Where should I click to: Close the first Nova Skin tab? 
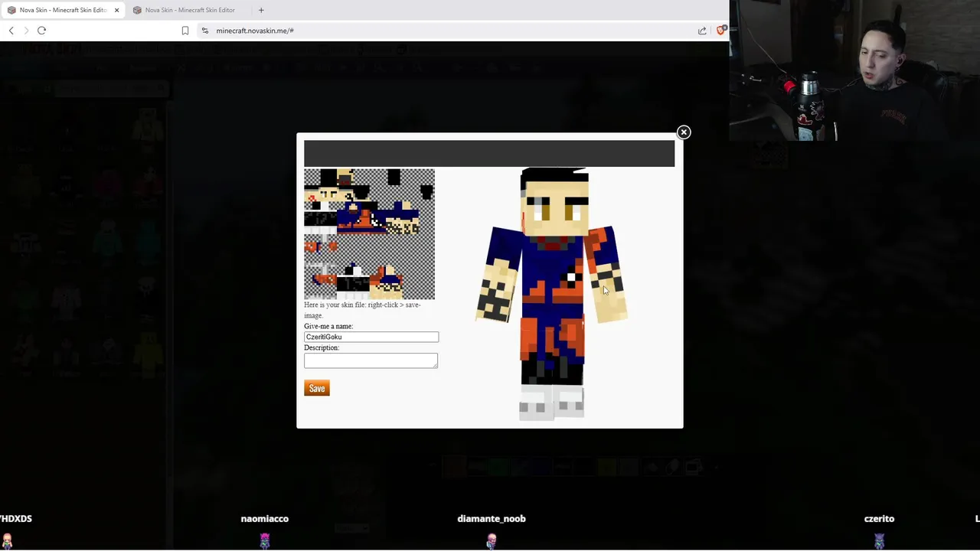[x=116, y=10]
